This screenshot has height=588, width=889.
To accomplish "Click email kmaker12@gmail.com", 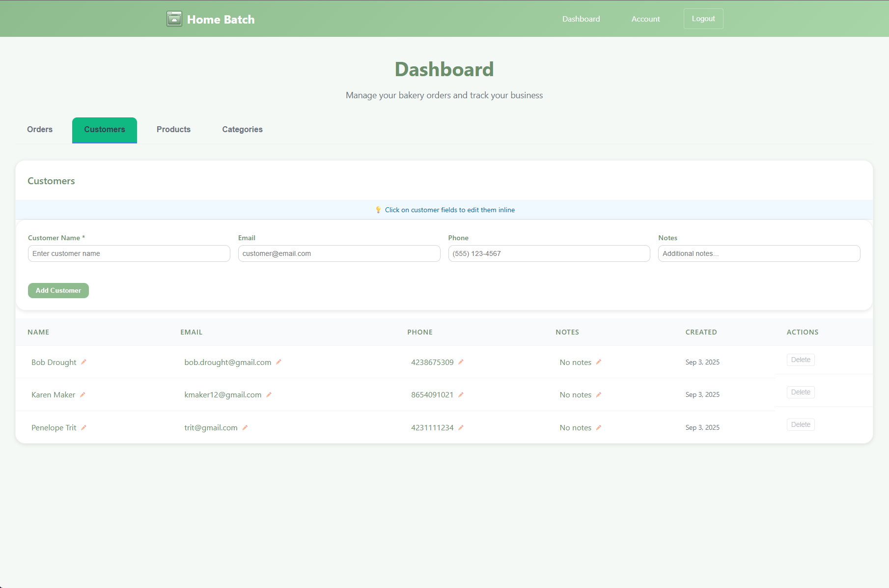I will click(x=223, y=394).
